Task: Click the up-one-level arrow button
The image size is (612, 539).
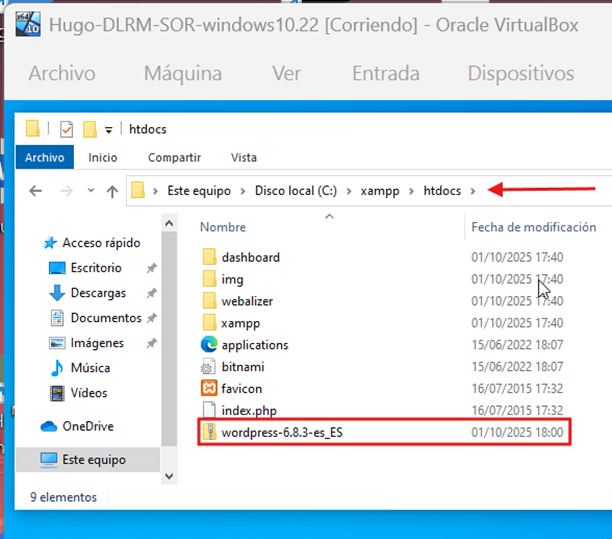Action: click(110, 190)
